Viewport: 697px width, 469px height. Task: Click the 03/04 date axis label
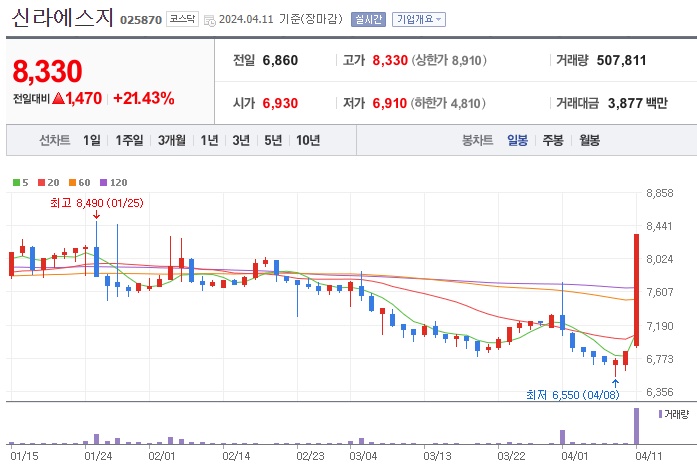click(363, 456)
